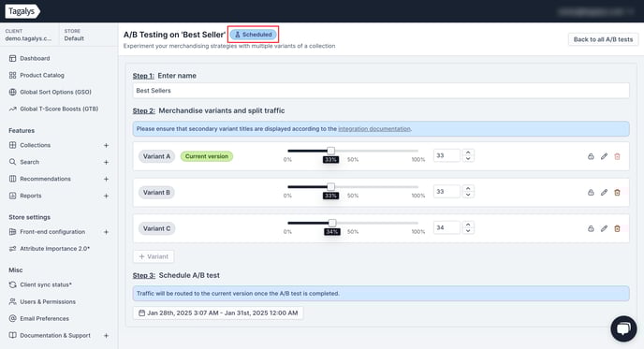The height and width of the screenshot is (349, 644).
Task: Click calendar icon in schedule field
Action: click(141, 313)
